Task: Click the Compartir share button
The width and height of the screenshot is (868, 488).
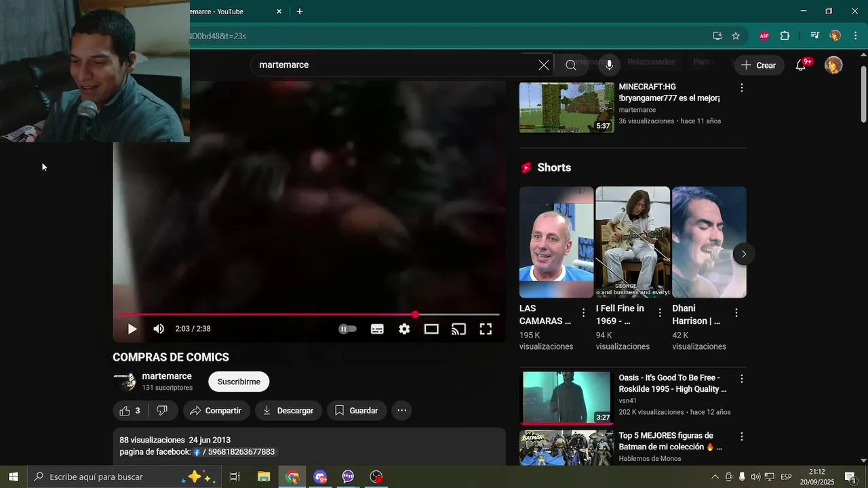Action: (x=216, y=411)
